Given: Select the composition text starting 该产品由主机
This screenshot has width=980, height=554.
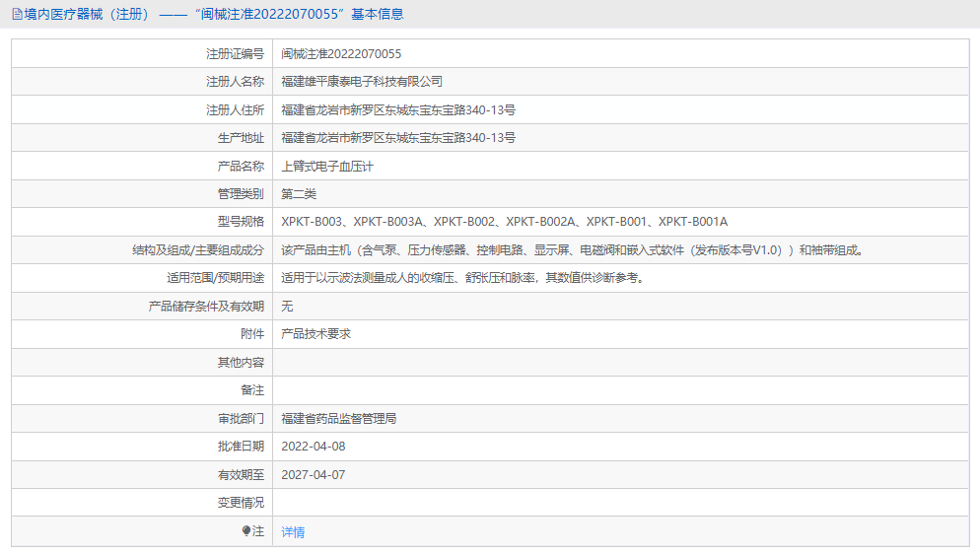Looking at the screenshot, I should coord(573,249).
